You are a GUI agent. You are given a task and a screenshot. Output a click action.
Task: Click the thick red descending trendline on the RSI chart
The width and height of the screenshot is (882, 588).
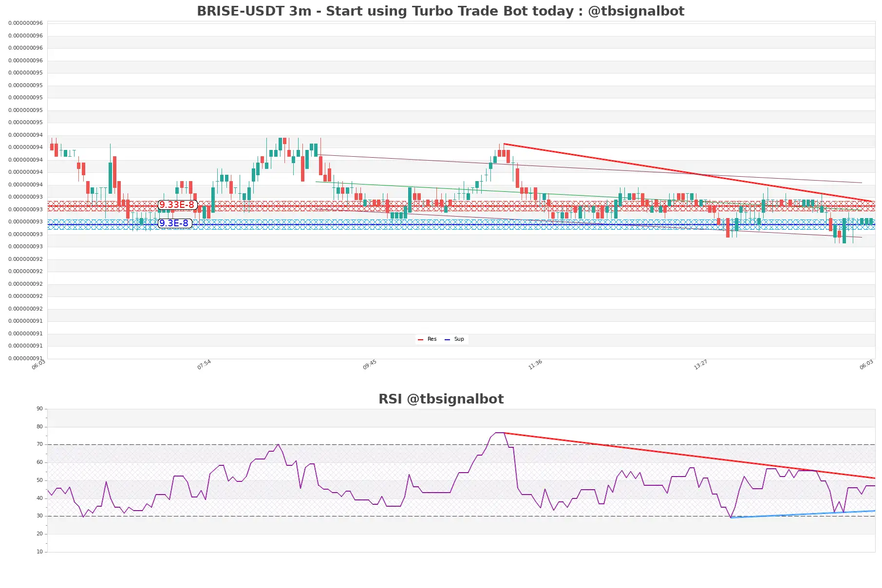pos(690,455)
